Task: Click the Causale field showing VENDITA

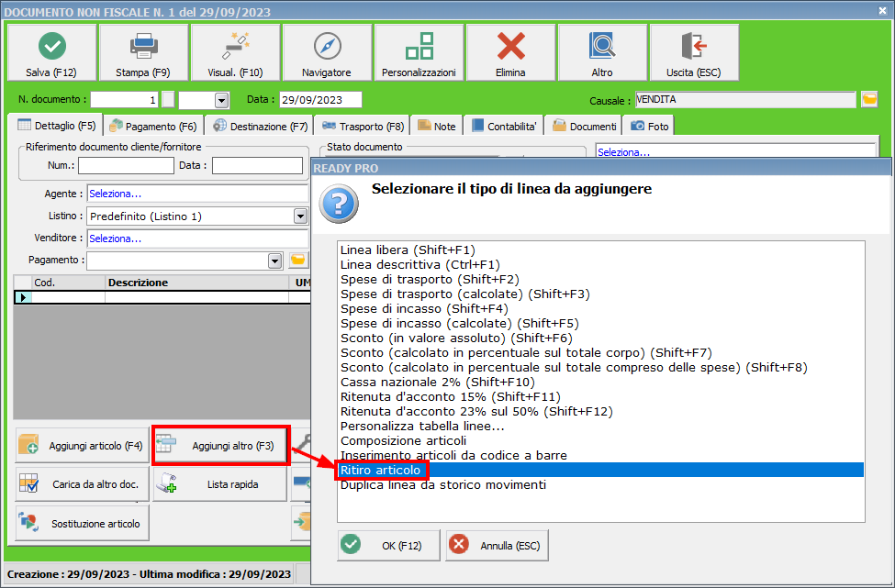Action: point(745,100)
